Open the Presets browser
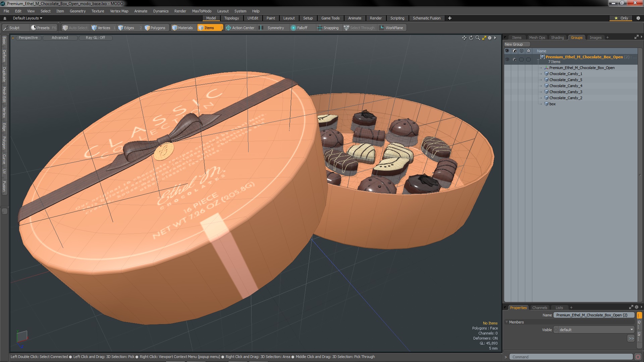 [x=43, y=28]
